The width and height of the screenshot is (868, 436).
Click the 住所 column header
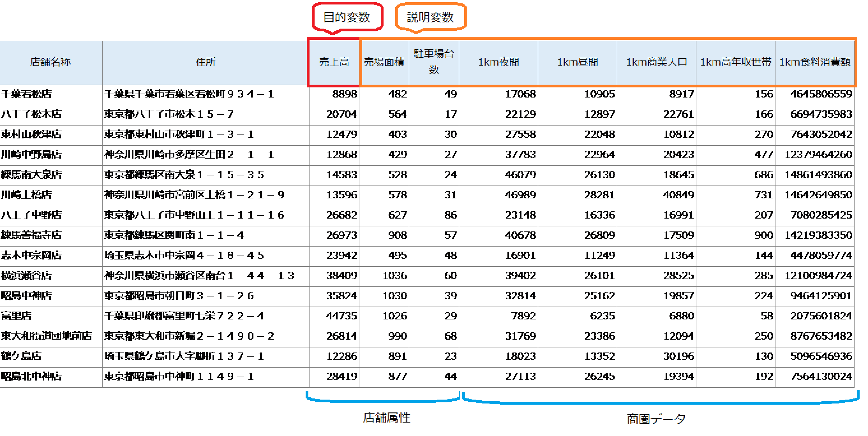coord(206,62)
